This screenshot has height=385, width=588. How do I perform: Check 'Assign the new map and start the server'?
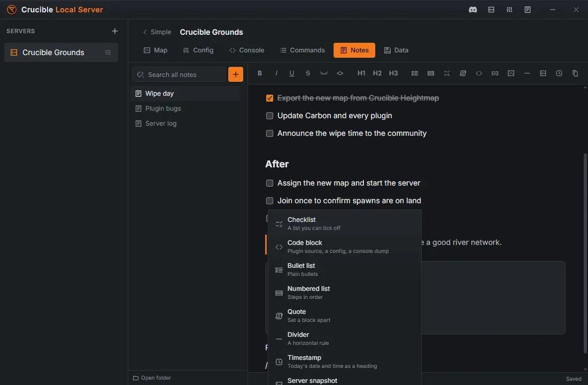(x=269, y=183)
